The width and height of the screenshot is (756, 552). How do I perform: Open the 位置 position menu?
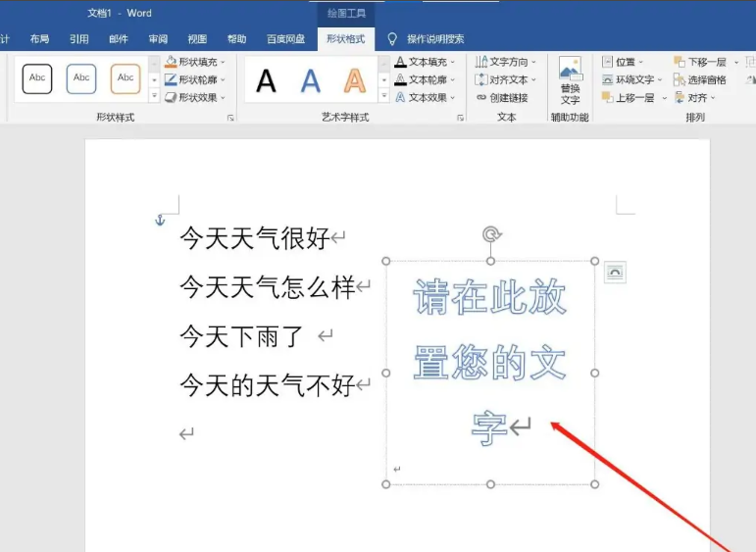[x=623, y=62]
